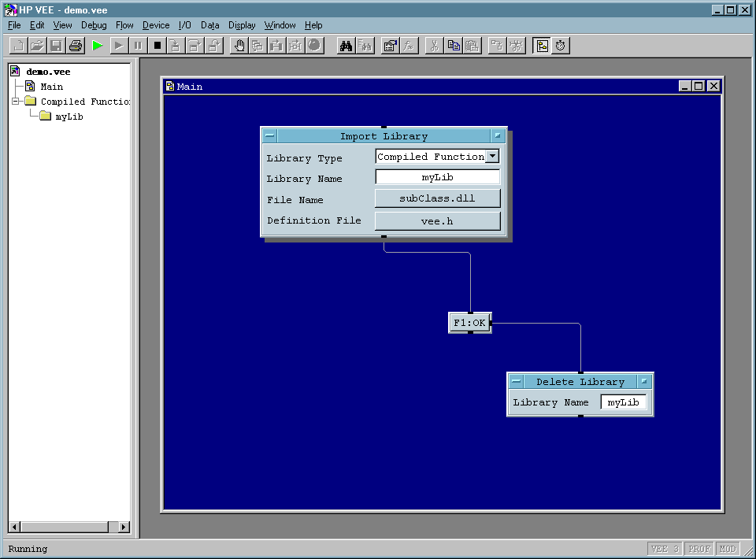Open the Import Library object menu button
The width and height of the screenshot is (756, 559).
coord(269,136)
